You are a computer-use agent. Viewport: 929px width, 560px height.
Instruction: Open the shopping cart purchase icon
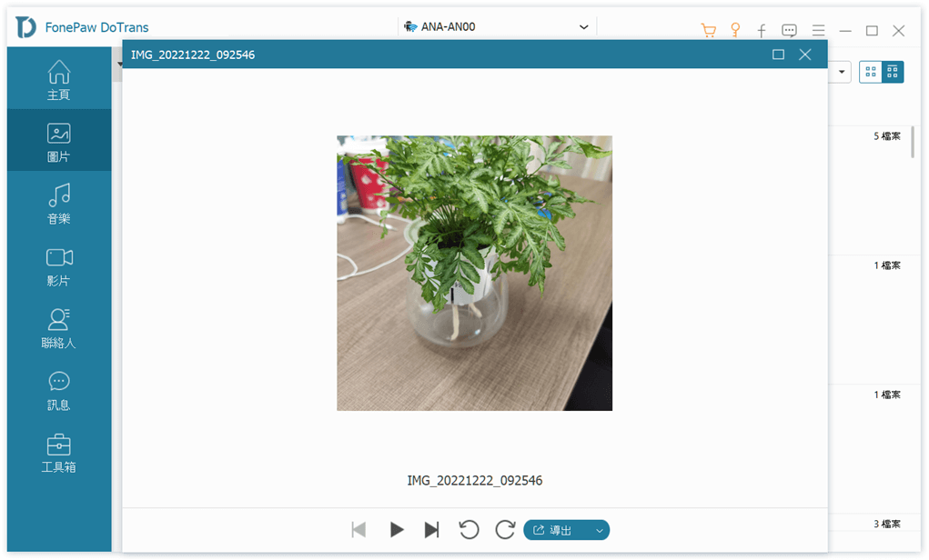point(708,30)
